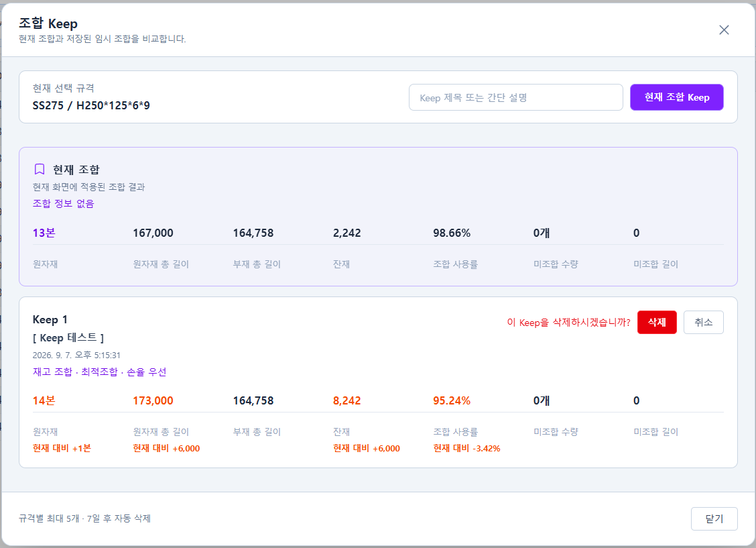Click the 이 Keep을 삭제하시겠습니까? prompt
This screenshot has width=756, height=548.
tap(568, 322)
